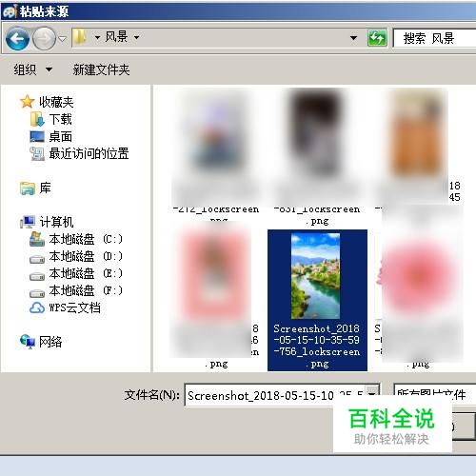
Task: Open the recent locations arrow beside Forward
Action: tap(62, 39)
